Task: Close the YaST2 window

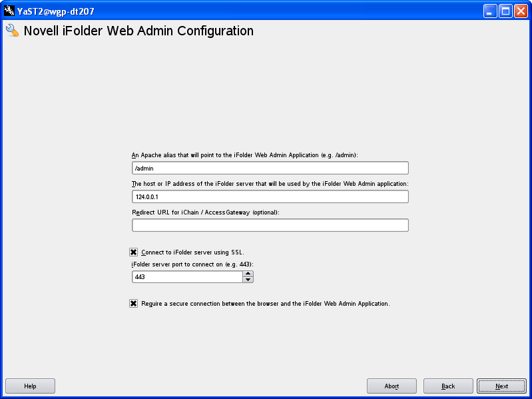Action: pyautogui.click(x=521, y=11)
